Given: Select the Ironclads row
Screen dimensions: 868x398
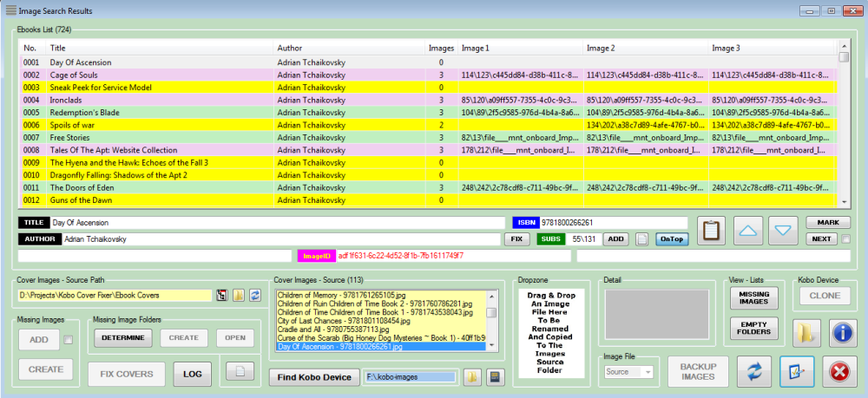Looking at the screenshot, I should 428,100.
